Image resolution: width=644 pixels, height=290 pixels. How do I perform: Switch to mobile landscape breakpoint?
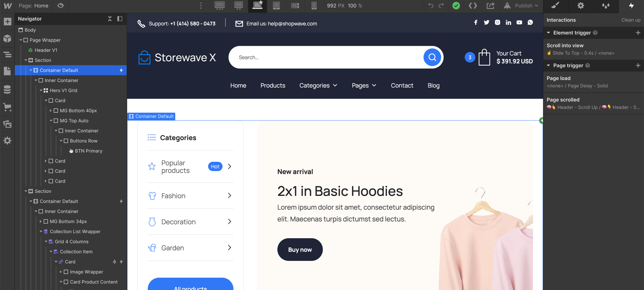(x=295, y=6)
